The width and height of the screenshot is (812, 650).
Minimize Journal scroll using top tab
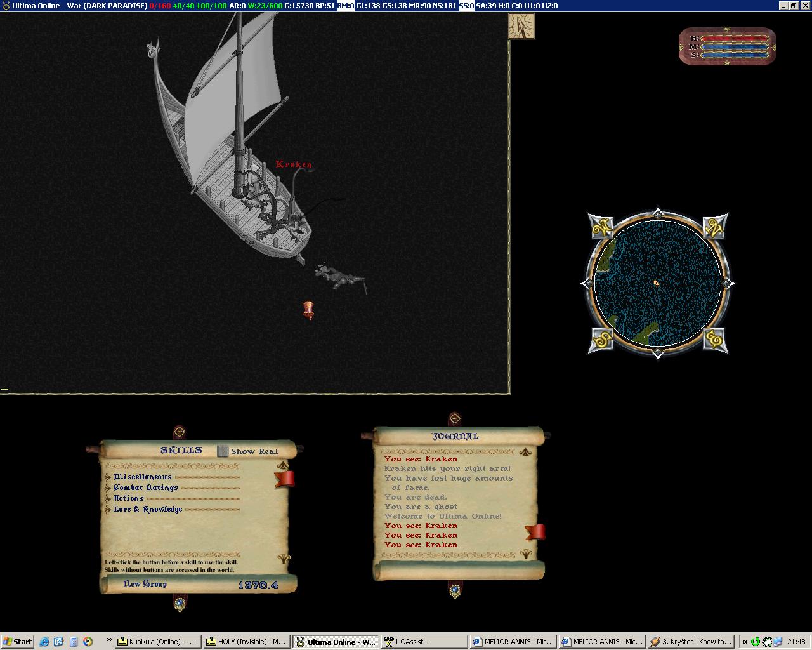455,418
